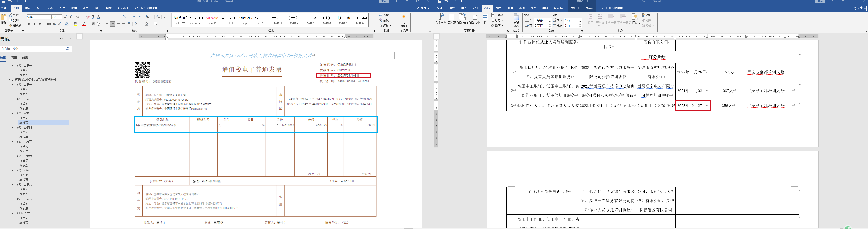Click the 在文档中搜索 navigation search box
This screenshot has width=868, height=229.
33,49
